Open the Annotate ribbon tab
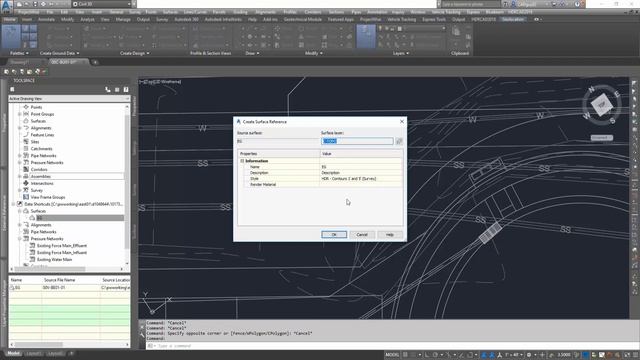The width and height of the screenshot is (640, 360). click(x=46, y=19)
